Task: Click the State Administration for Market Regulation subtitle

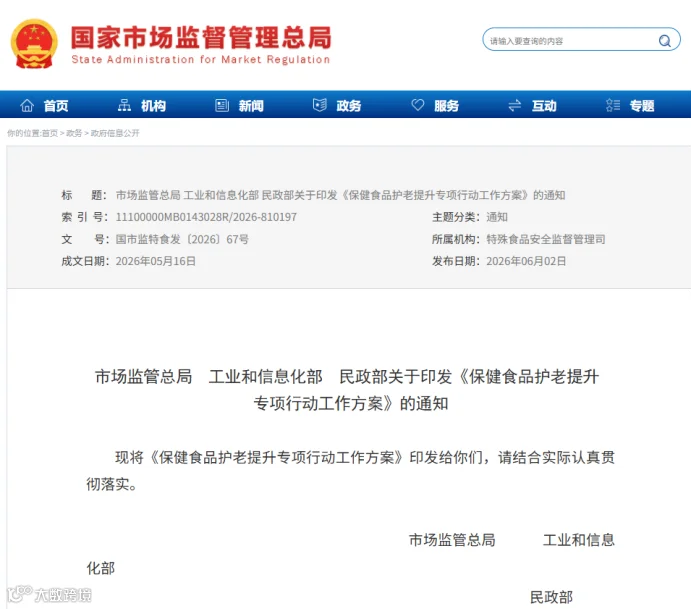Action: pos(201,60)
